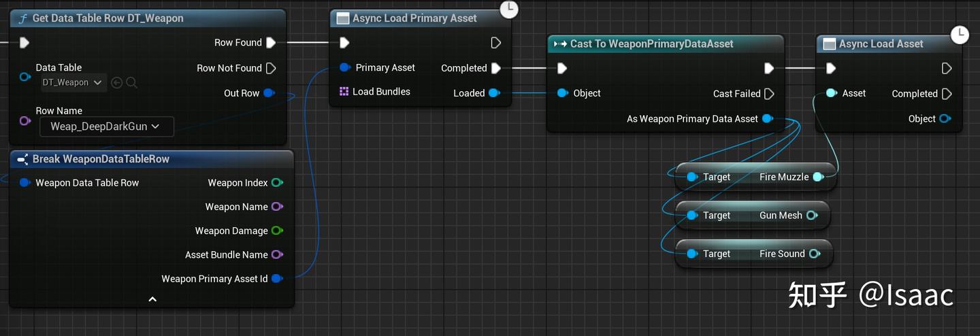
Task: Click the Fire Muzzle output pin
Action: pos(818,177)
